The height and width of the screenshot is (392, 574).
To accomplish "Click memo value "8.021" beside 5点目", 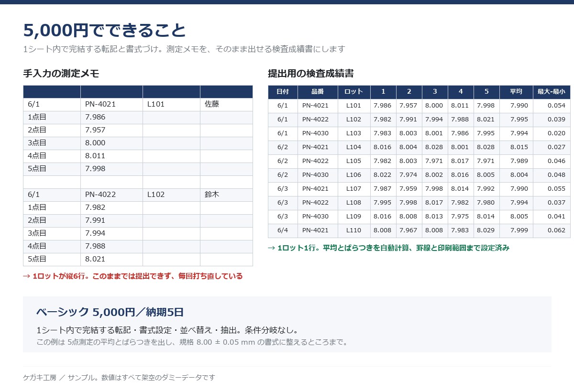I will tap(95, 259).
